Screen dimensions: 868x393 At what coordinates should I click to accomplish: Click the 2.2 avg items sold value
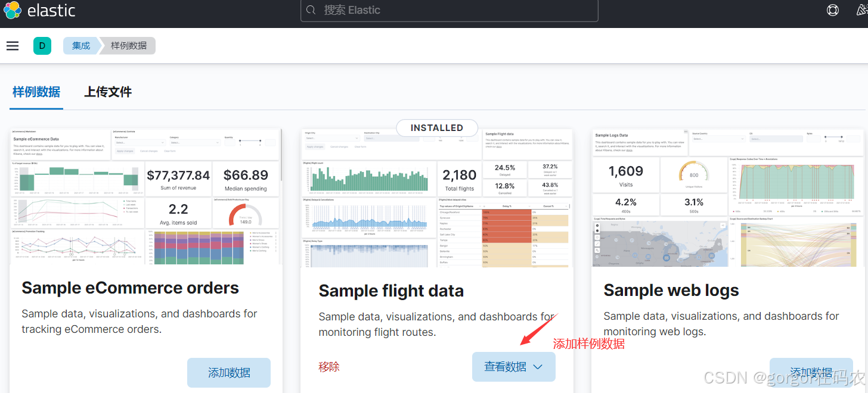click(178, 210)
